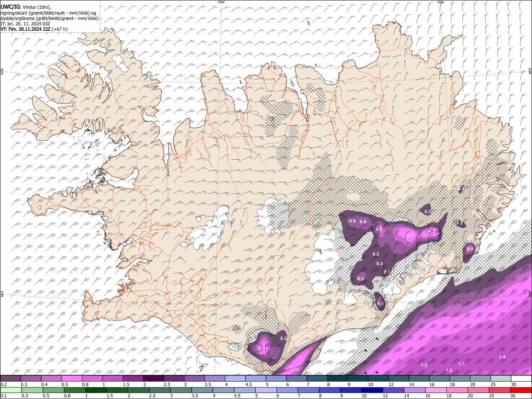The image size is (532, 399).
Task: Click the white top legend swatch labeled 30
Action: coord(521,378)
